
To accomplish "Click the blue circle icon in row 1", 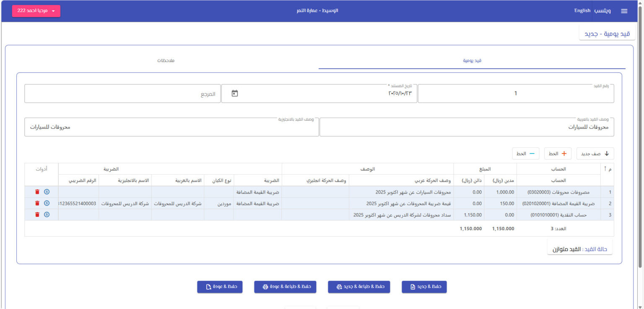I will coord(47,192).
